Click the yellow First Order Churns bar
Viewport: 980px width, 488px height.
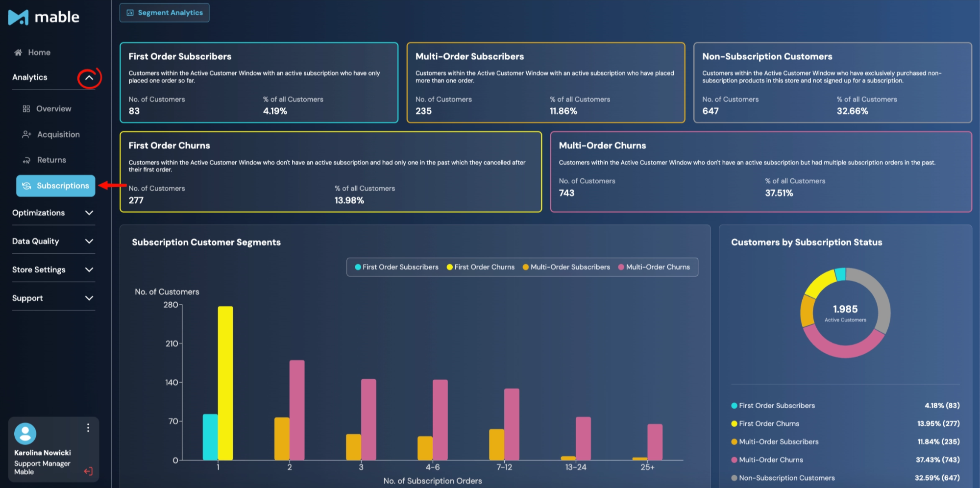(x=225, y=383)
